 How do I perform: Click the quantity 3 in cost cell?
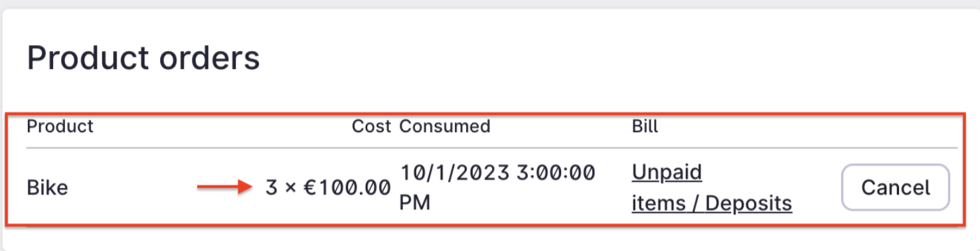point(271,188)
